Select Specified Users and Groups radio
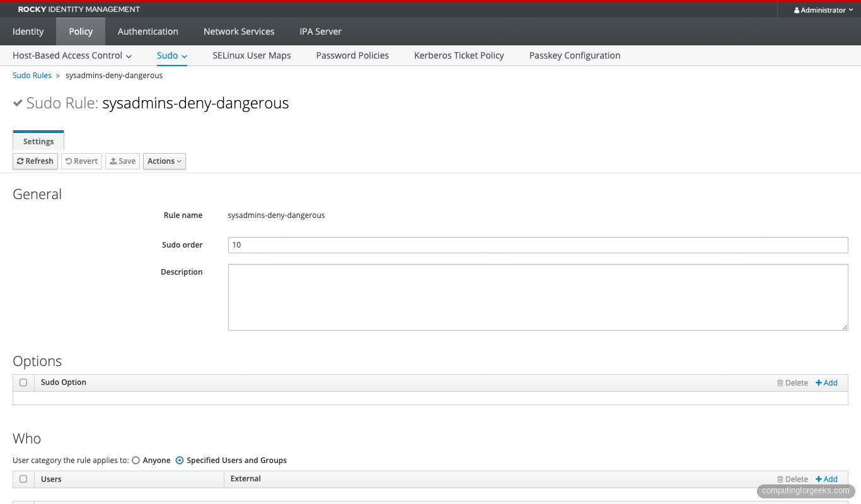The image size is (861, 504). tap(180, 461)
